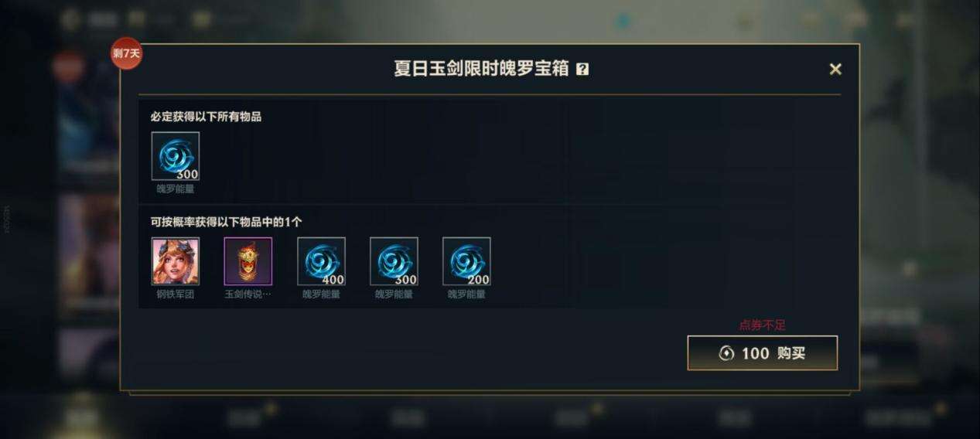Click the 夏日玉剑限时魄罗宝箱 title text
The image size is (980, 439).
tap(482, 69)
